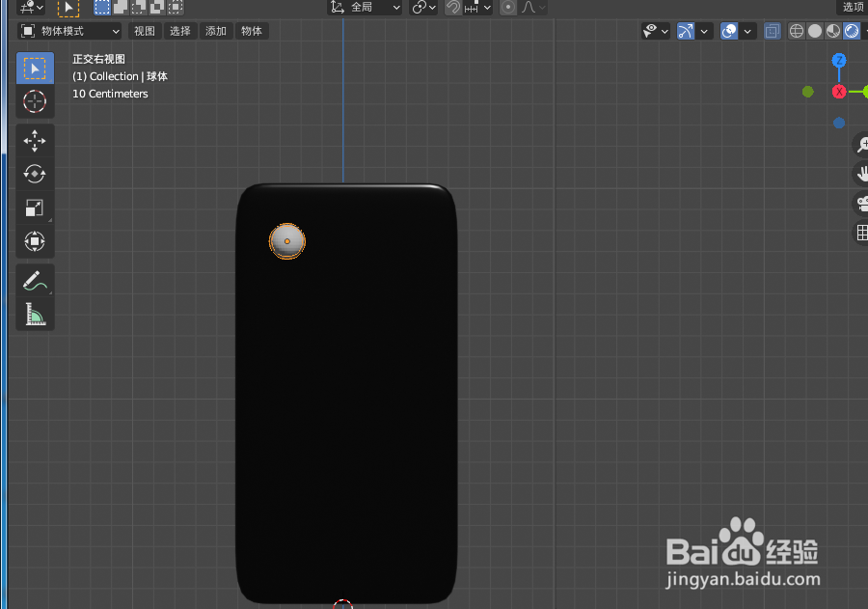
Task: Click the zoom magnifier in the viewport sidebar
Action: (x=861, y=145)
